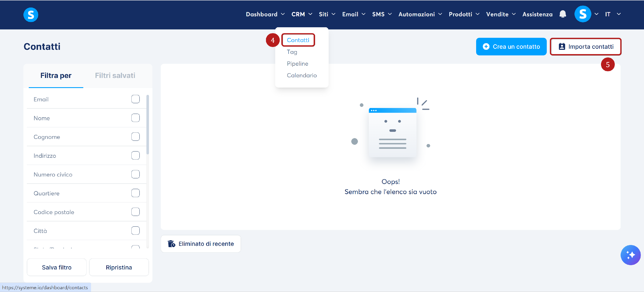Click the contact card icon on Importa contatti
Image resolution: width=644 pixels, height=292 pixels.
562,47
